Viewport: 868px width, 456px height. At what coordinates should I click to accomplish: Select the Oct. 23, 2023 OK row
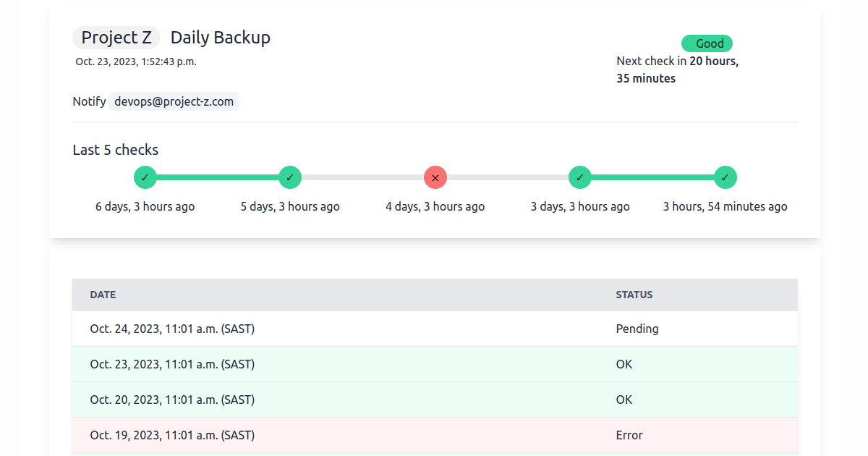(x=435, y=364)
